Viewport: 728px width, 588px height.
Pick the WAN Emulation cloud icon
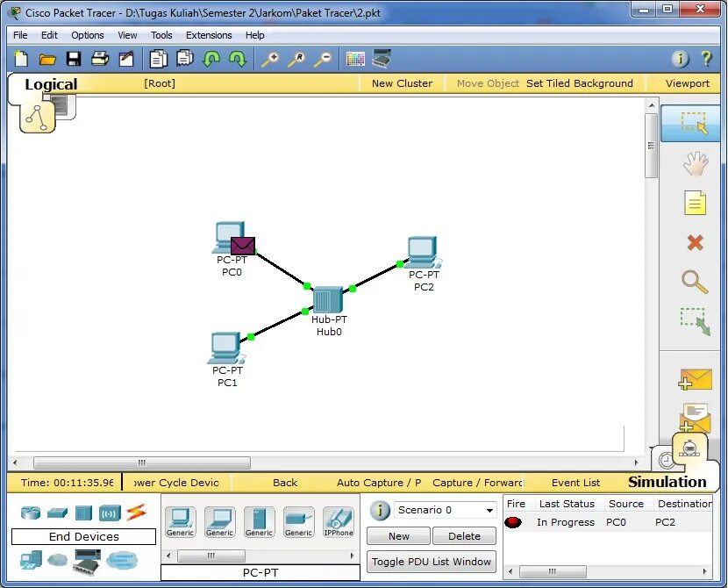pyautogui.click(x=57, y=560)
